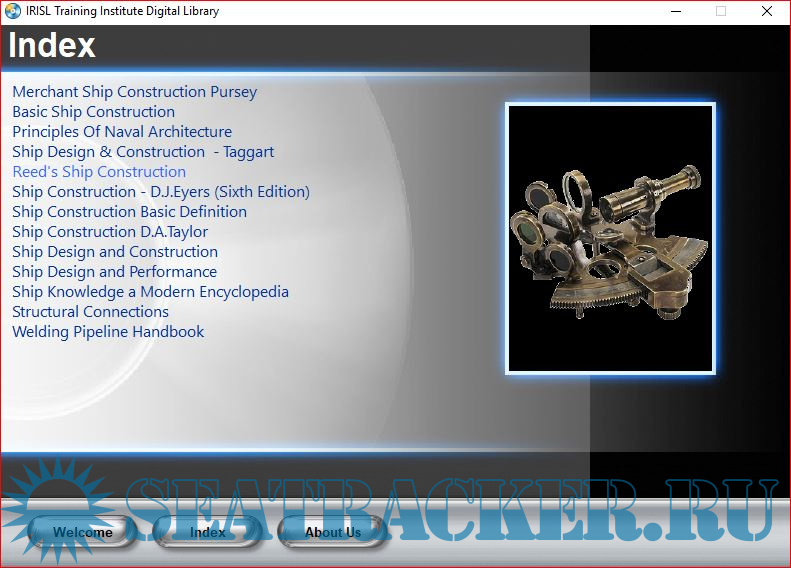Open Ship Design and Performance
Screen dimensions: 791x568
click(114, 272)
